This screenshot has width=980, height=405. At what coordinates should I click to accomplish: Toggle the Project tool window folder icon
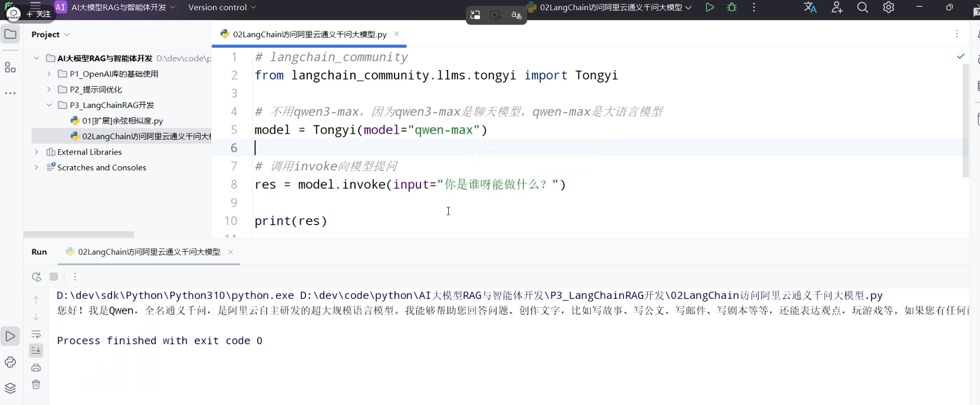point(10,34)
